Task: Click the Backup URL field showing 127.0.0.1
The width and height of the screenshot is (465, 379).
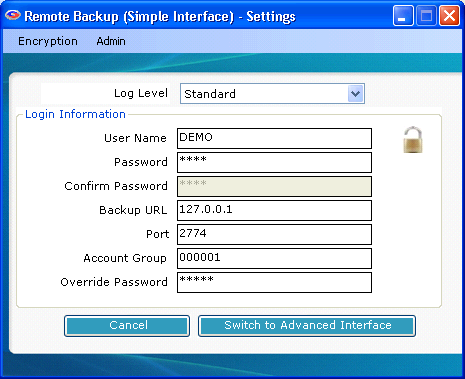Action: pos(274,210)
